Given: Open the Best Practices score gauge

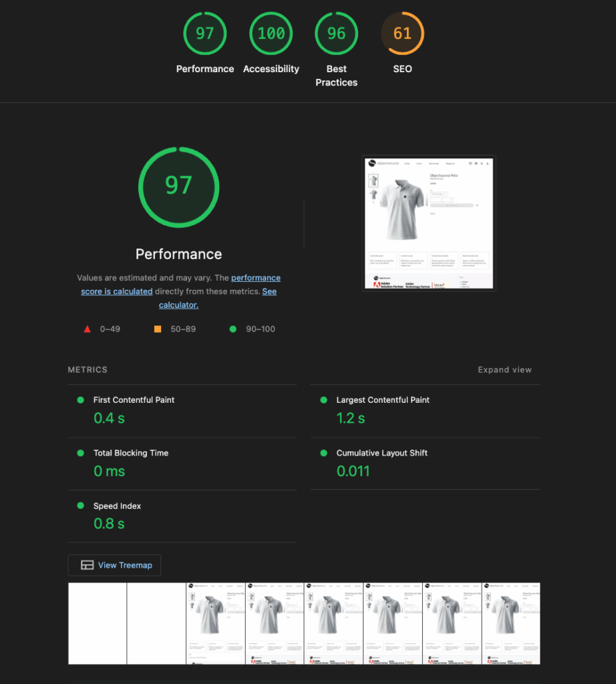Looking at the screenshot, I should pos(336,33).
